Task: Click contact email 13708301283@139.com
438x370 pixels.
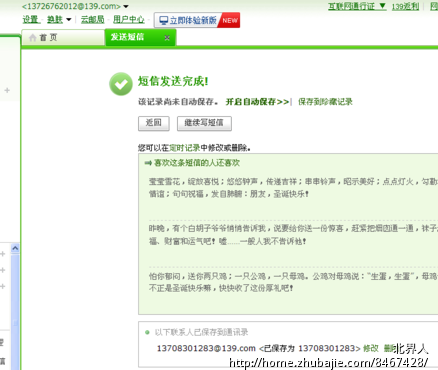Action: [206, 348]
